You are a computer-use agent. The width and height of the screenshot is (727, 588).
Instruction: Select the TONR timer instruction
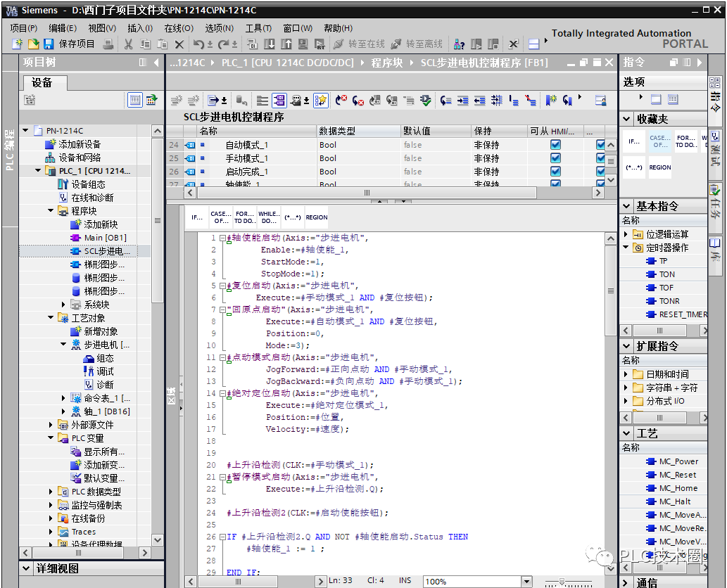663,301
